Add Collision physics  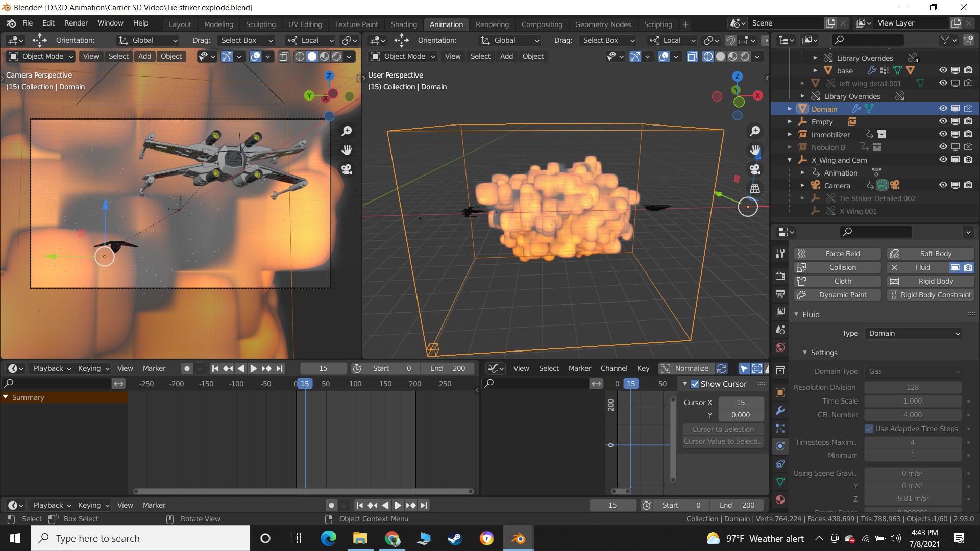[x=838, y=267]
